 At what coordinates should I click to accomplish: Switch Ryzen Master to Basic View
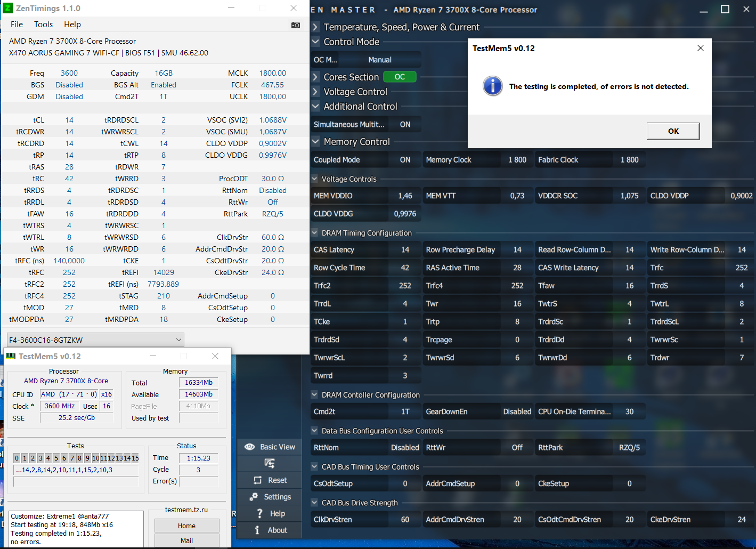tap(270, 447)
